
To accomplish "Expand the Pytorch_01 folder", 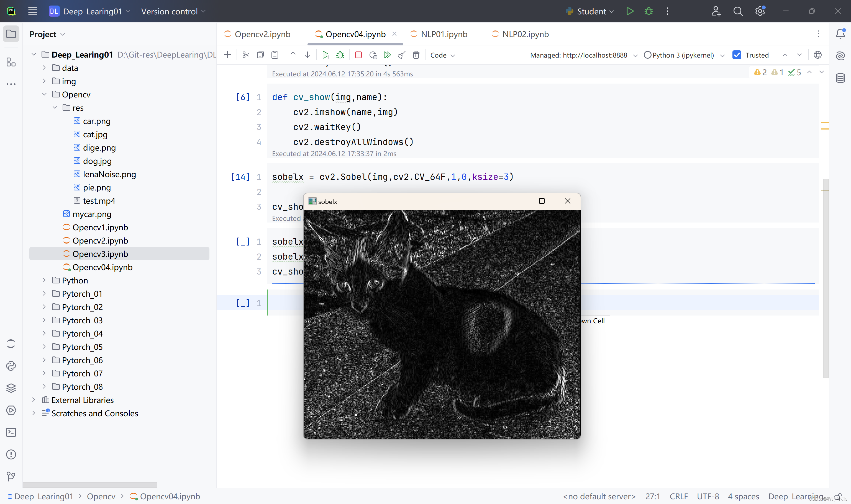I will pyautogui.click(x=44, y=293).
